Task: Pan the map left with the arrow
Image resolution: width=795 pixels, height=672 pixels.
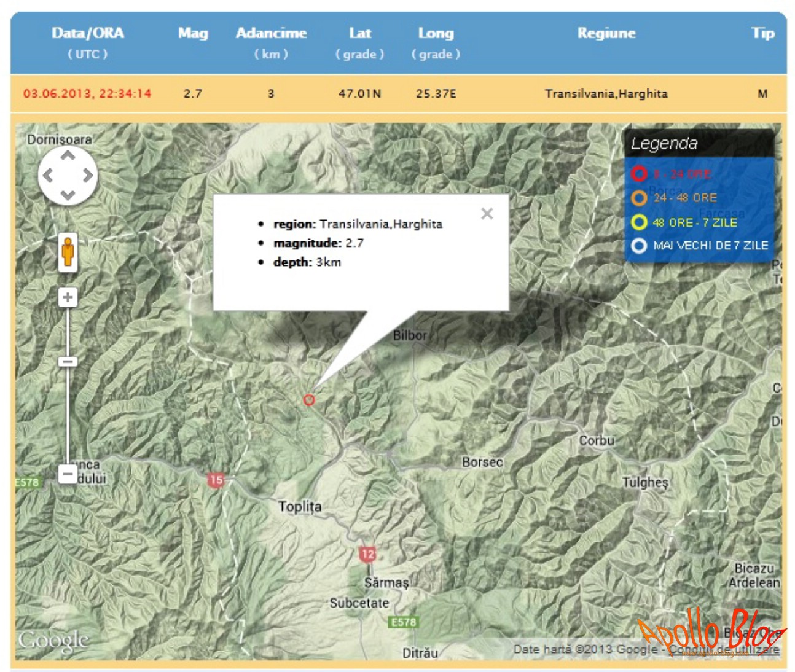Action: click(x=48, y=176)
